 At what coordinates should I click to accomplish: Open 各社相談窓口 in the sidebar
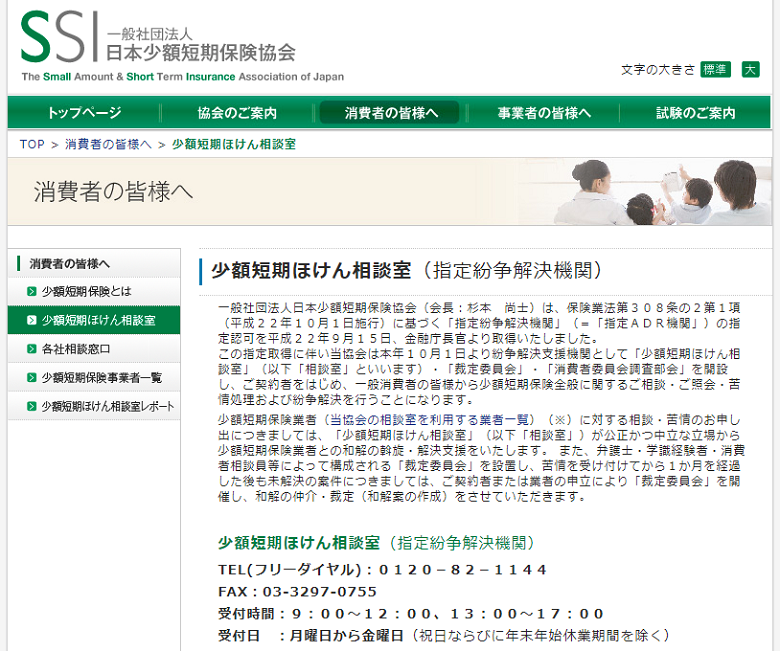pyautogui.click(x=94, y=349)
